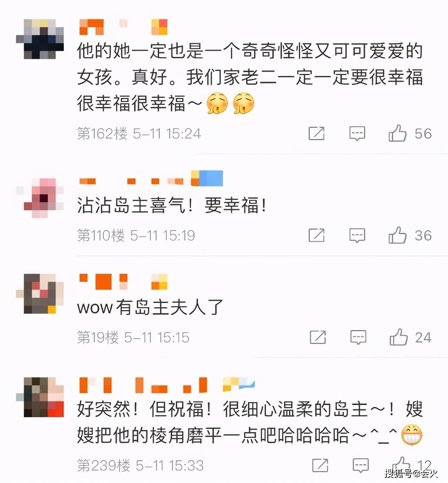Share the 第19楼 comment
This screenshot has width=448, height=483.
click(x=318, y=337)
